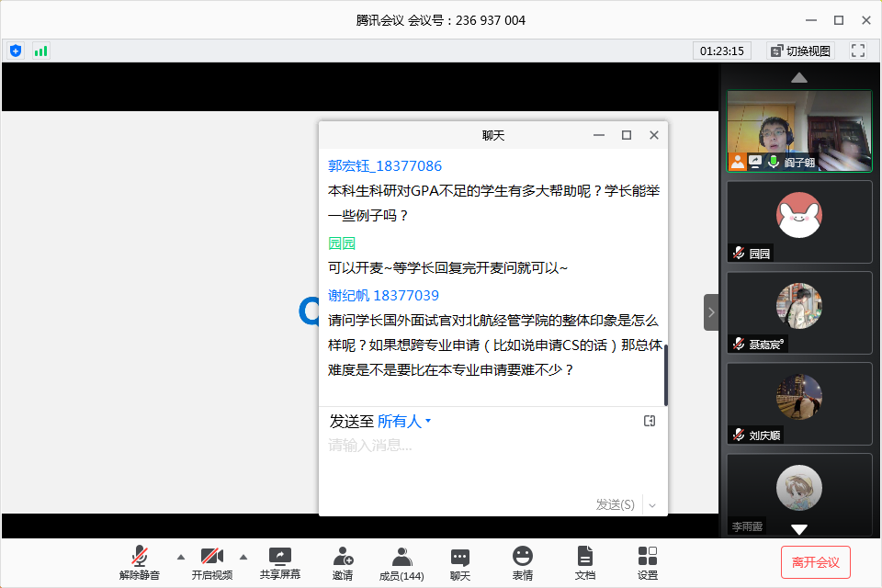The height and width of the screenshot is (588, 882).
Task: Check green network signal status icon
Action: [40, 51]
